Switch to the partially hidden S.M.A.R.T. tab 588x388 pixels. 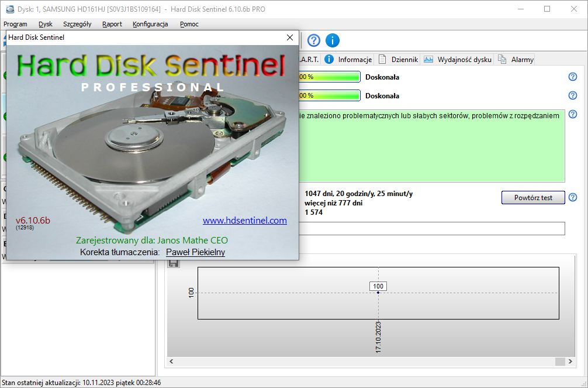309,59
